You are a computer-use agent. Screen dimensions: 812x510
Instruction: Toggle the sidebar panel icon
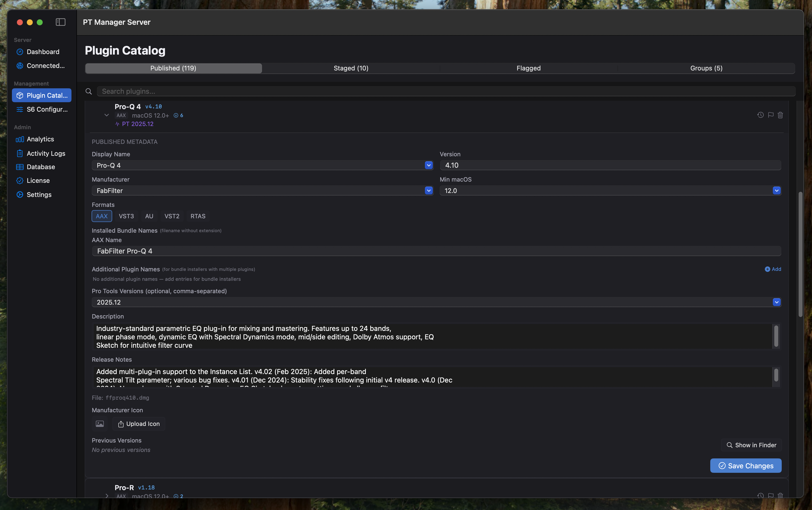tap(60, 22)
